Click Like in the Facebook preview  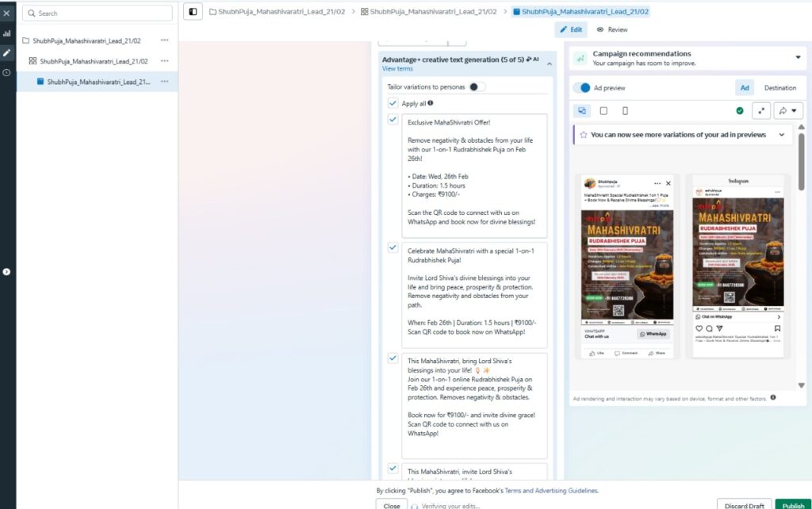[x=596, y=353]
